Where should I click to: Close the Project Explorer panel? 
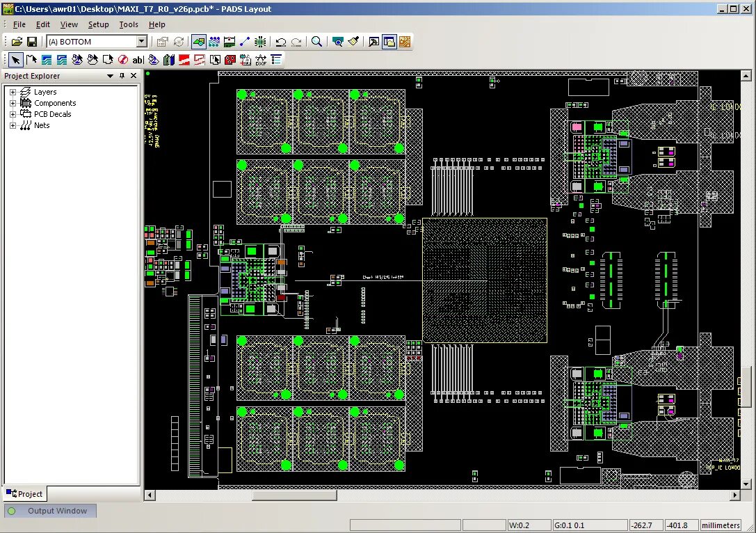coord(134,76)
